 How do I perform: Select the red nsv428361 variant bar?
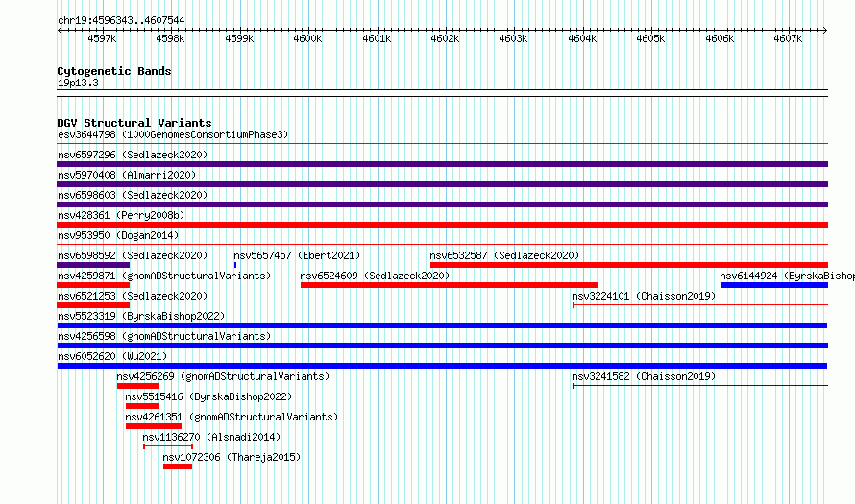coord(442,225)
